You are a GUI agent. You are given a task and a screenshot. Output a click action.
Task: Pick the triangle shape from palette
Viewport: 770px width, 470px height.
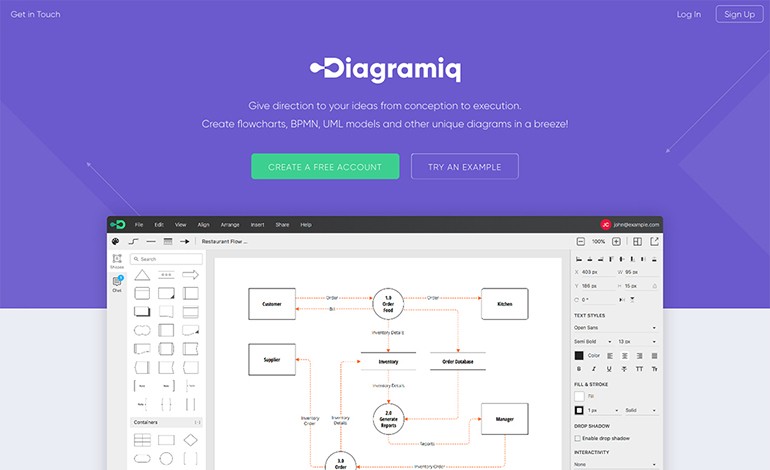[x=142, y=275]
